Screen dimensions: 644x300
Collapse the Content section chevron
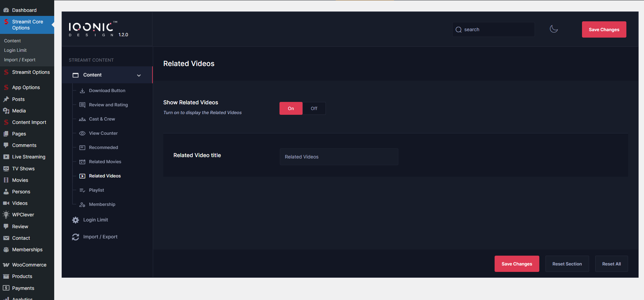[139, 75]
